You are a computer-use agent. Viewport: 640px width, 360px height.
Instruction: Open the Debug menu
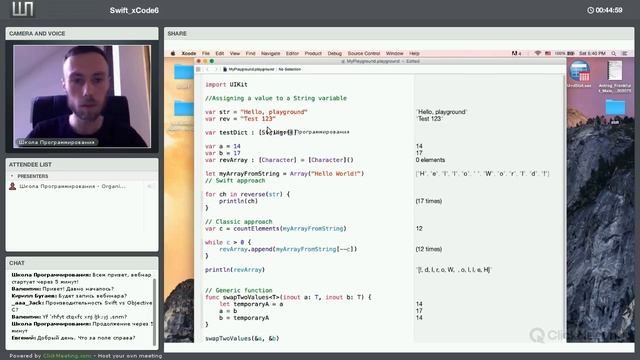coord(334,53)
